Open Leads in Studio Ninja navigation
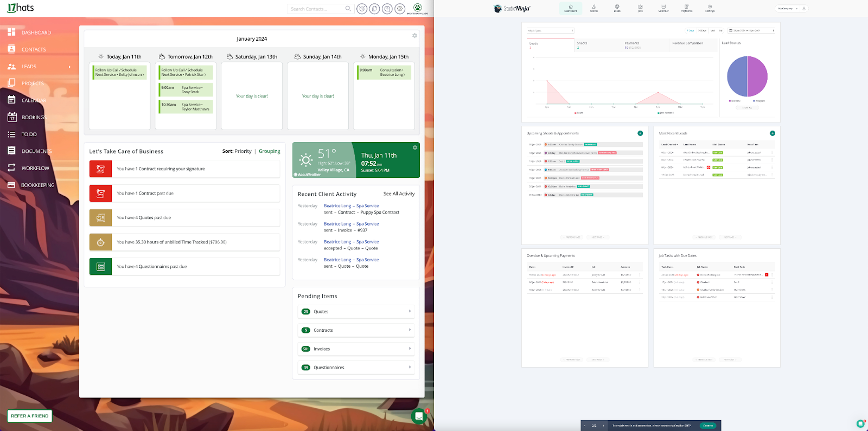This screenshot has width=868, height=431. 617,8
